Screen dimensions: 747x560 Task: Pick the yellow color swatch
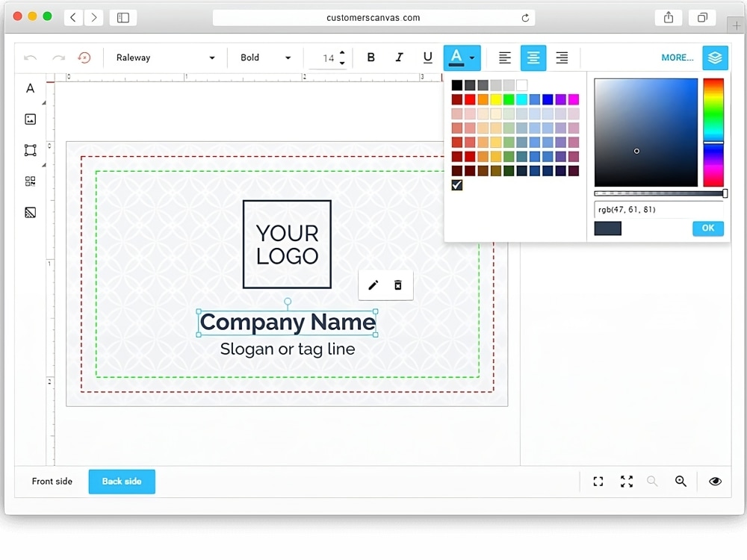[x=496, y=99]
